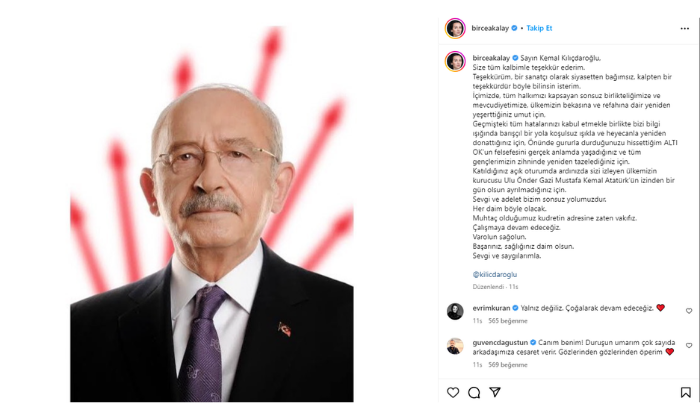Share the post via the paper plane icon
The width and height of the screenshot is (700, 420).
[x=495, y=392]
